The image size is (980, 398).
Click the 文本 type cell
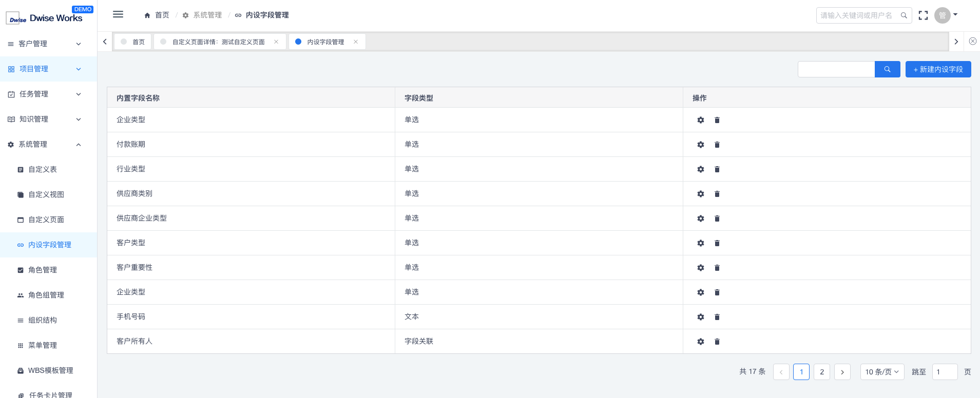click(539, 317)
